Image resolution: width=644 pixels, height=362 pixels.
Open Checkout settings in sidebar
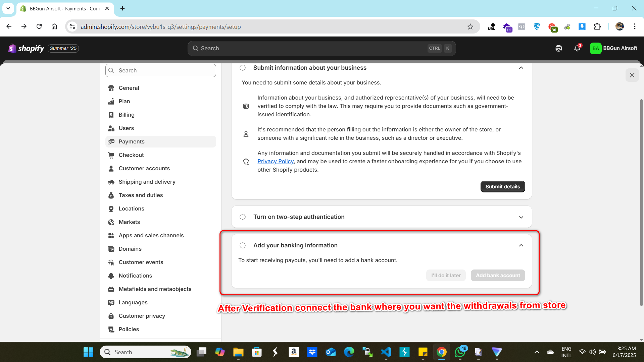click(x=131, y=155)
